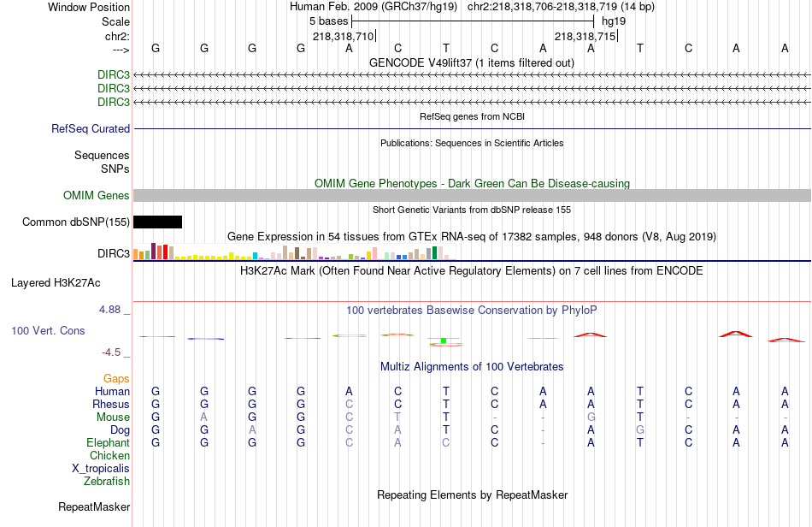
Task: Select the Dog species row label
Action: 120,429
